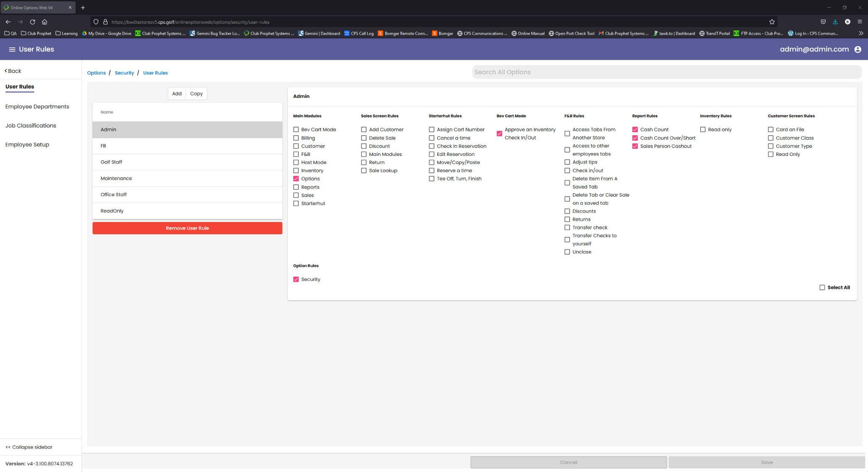Select the Golf Staff user rule
Image resolution: width=868 pixels, height=472 pixels.
pyautogui.click(x=187, y=162)
